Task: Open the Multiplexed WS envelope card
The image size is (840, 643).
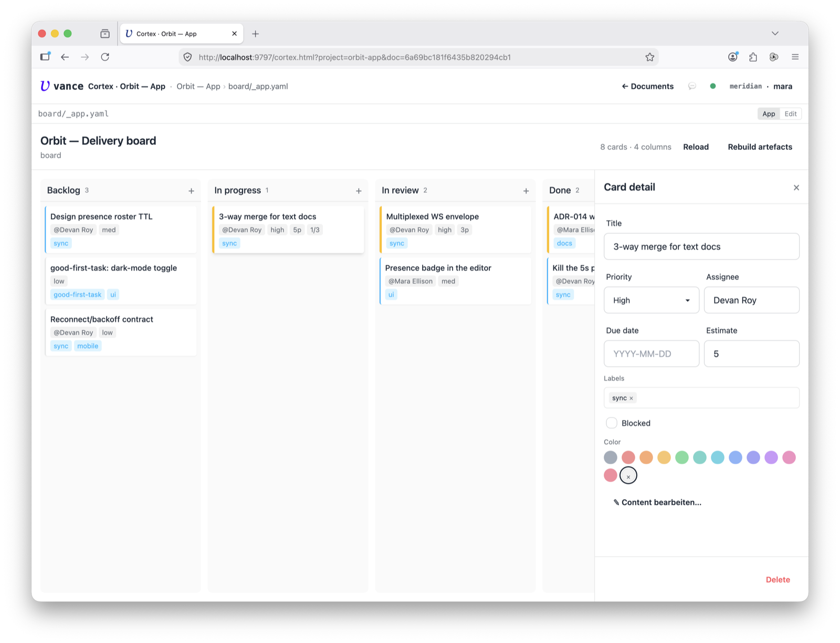Action: point(455,230)
